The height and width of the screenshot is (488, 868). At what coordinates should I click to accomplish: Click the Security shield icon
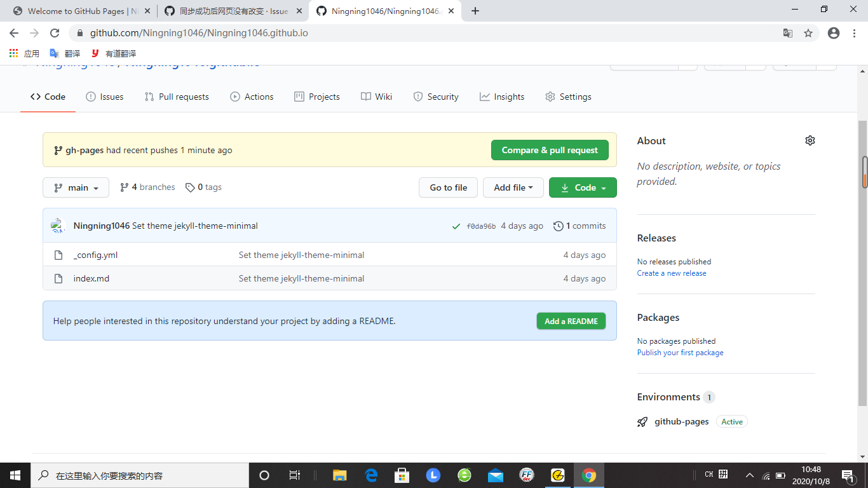tap(417, 97)
